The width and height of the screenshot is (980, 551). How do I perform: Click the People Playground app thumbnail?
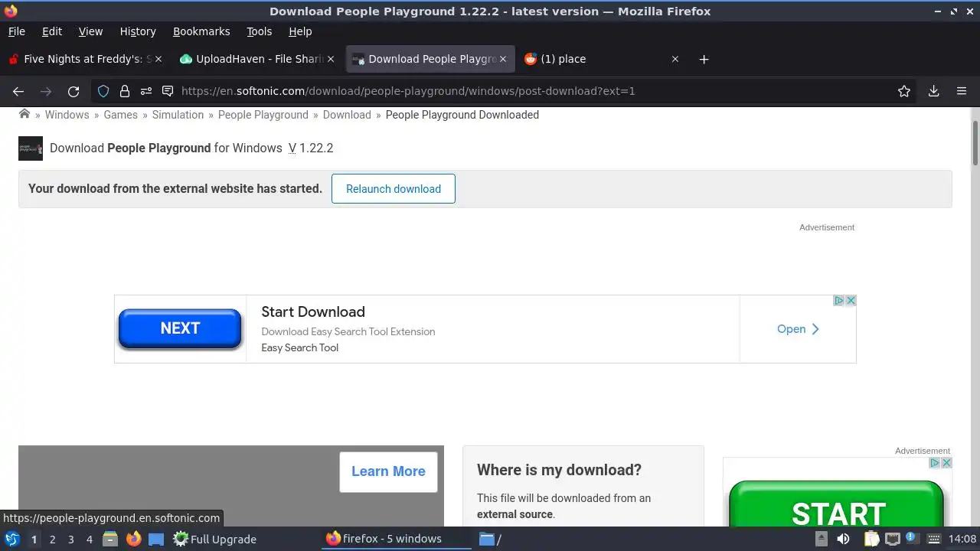[31, 148]
